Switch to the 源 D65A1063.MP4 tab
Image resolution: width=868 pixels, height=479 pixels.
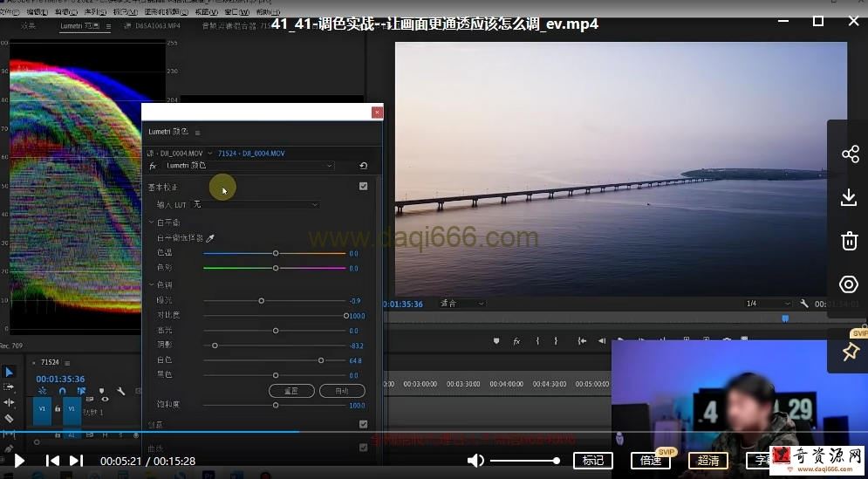pos(153,26)
